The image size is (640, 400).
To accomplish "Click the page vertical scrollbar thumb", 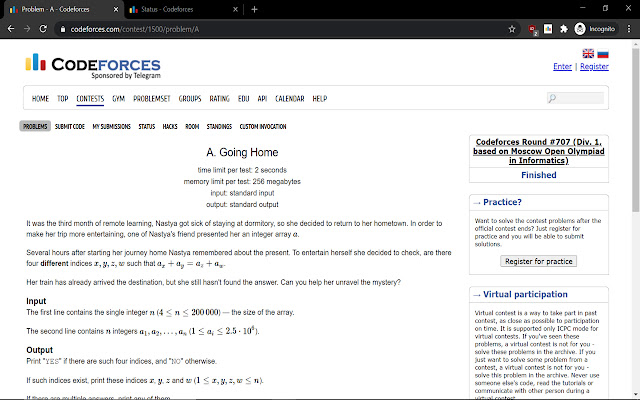I will 636,131.
